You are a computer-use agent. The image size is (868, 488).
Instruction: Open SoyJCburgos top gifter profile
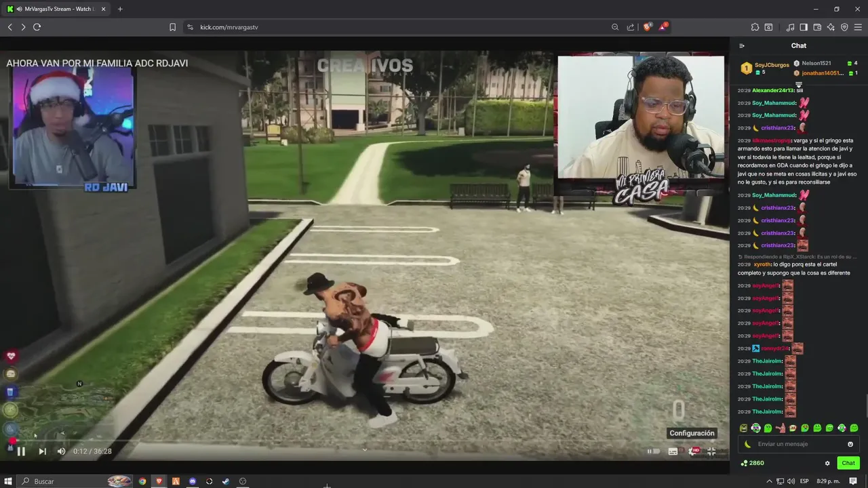click(772, 65)
